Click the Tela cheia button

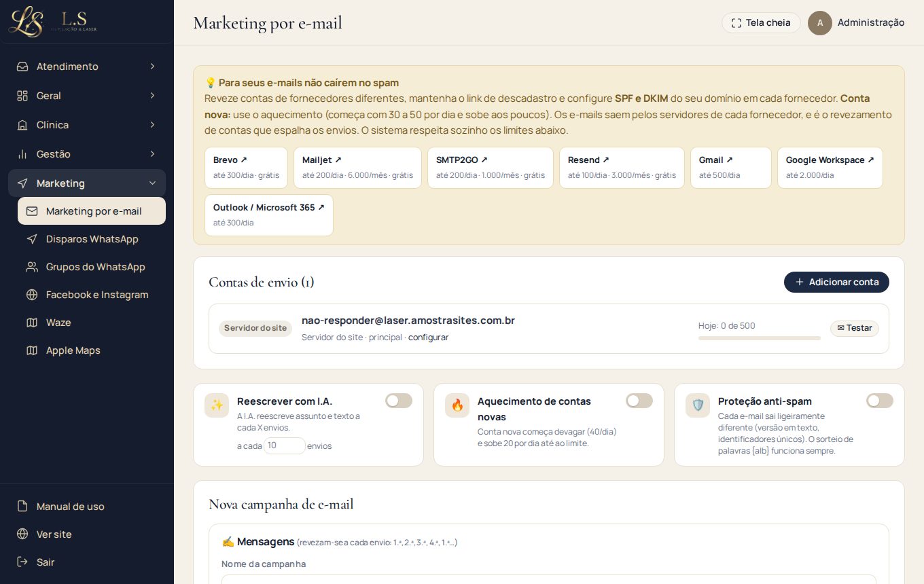[761, 23]
